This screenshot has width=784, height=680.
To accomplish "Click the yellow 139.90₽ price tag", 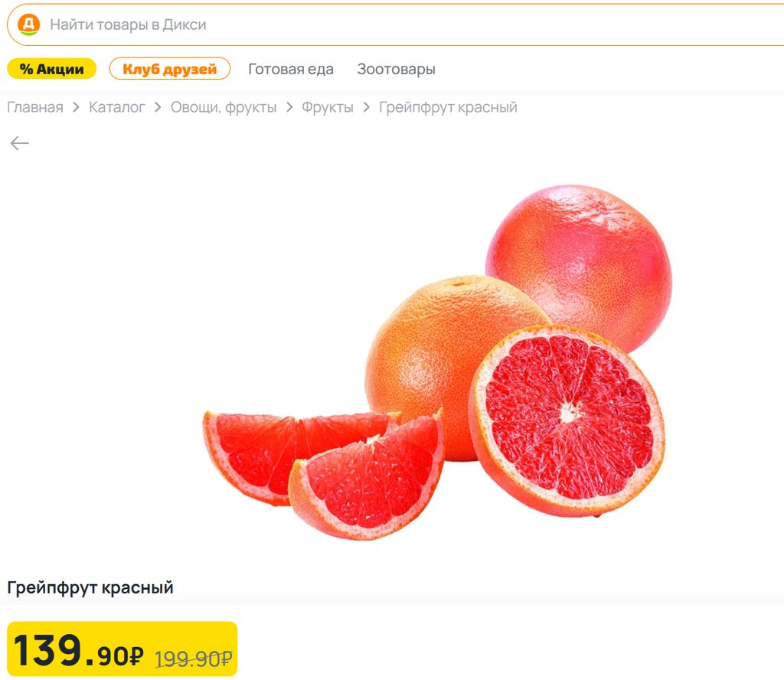I will pos(122,649).
